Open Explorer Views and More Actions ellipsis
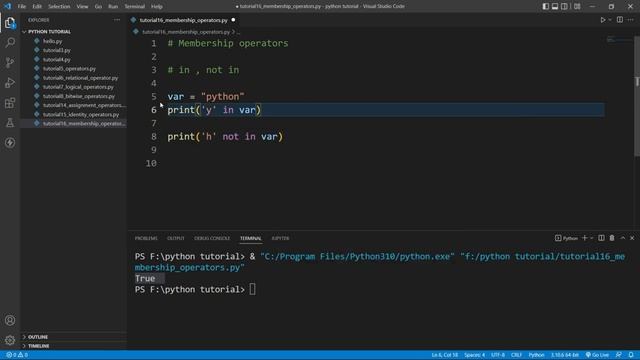640x360 pixels. [117, 20]
